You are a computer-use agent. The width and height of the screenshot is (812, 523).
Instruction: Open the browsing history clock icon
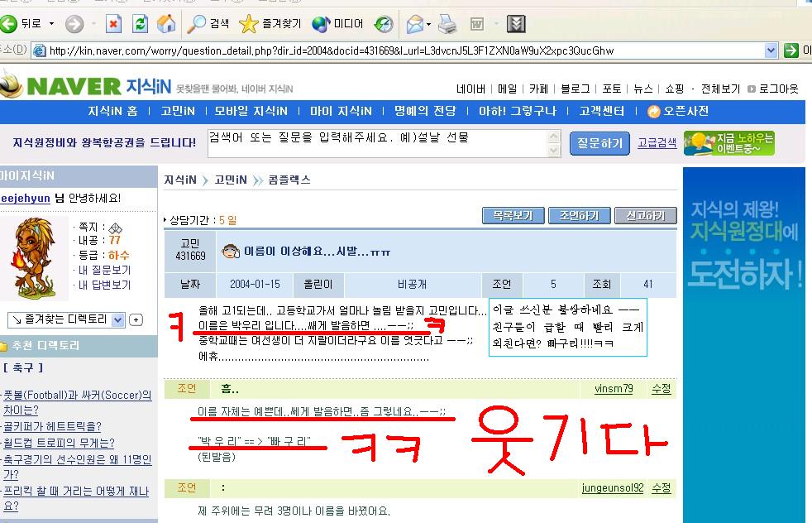384,23
